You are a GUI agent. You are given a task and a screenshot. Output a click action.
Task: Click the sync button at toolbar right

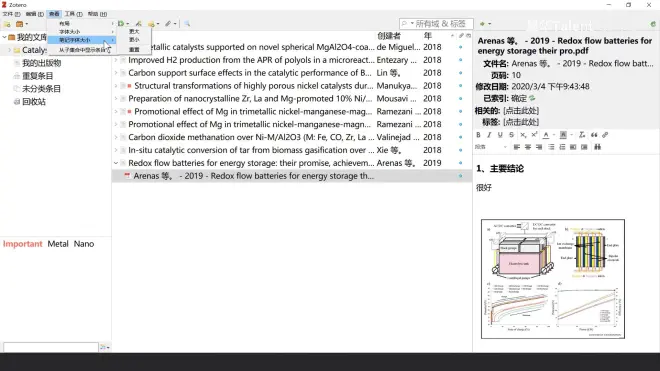[x=653, y=24]
